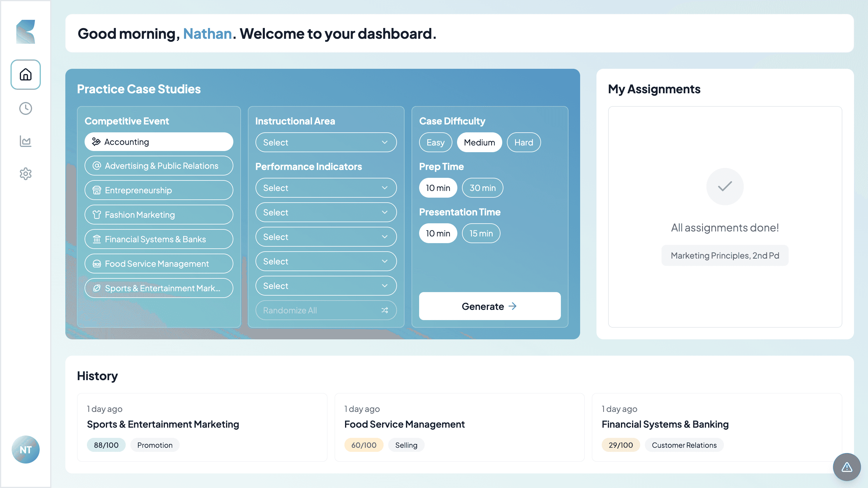Open the settings gear icon in sidebar
This screenshot has width=868, height=488.
pyautogui.click(x=25, y=174)
